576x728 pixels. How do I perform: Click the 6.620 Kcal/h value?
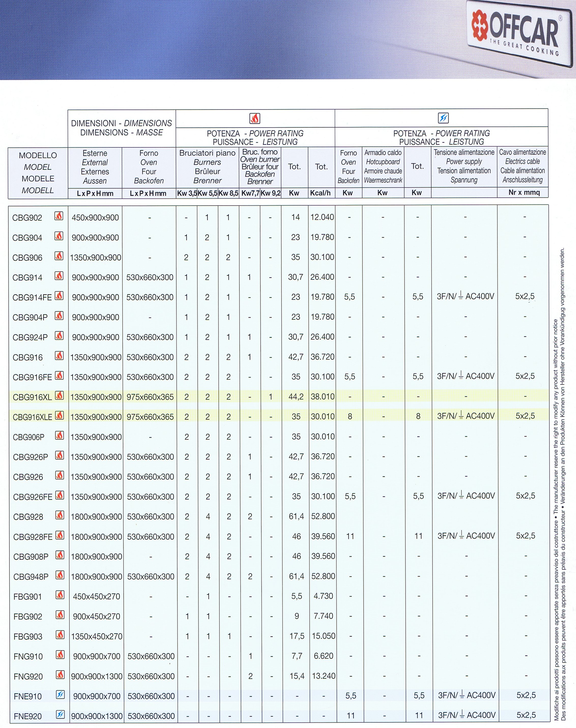click(323, 656)
